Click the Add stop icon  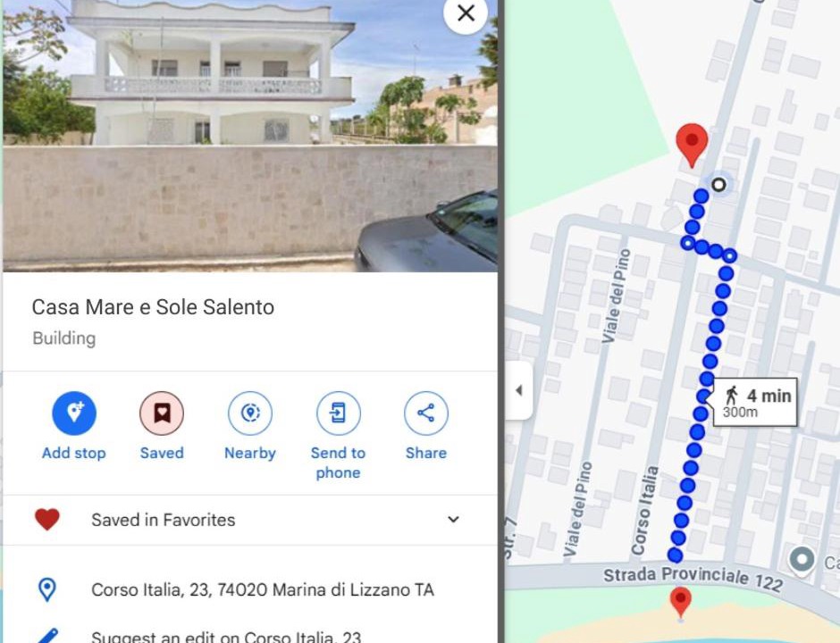[74, 413]
